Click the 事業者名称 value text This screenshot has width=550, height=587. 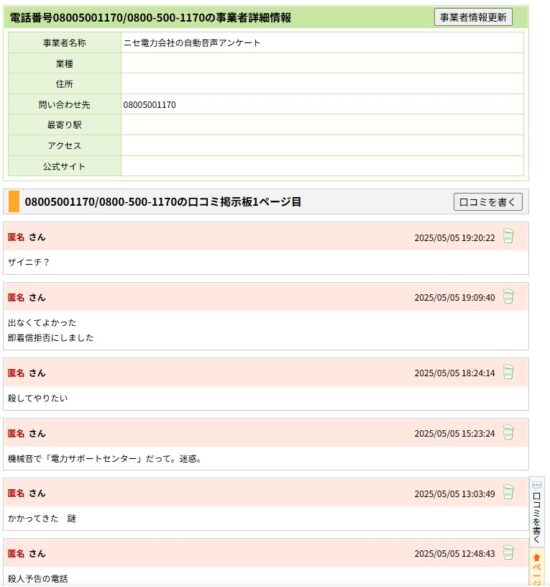pyautogui.click(x=192, y=43)
